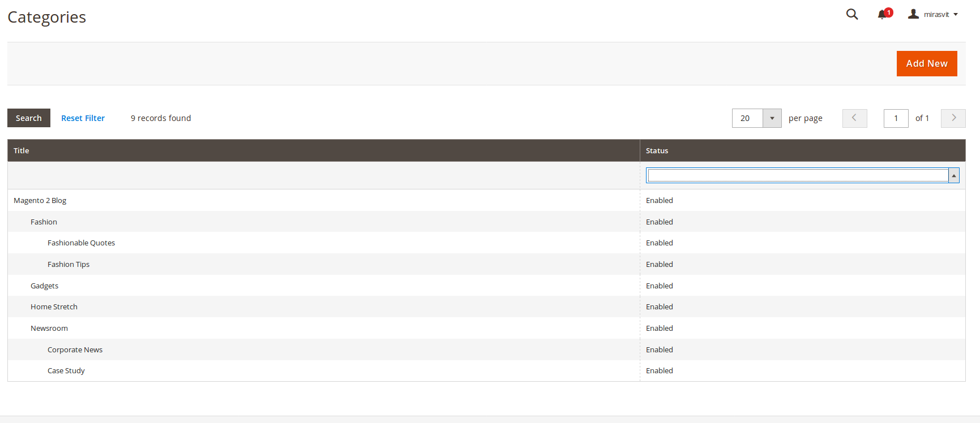This screenshot has height=423, width=980.
Task: Go to the next page arrow
Action: (953, 118)
